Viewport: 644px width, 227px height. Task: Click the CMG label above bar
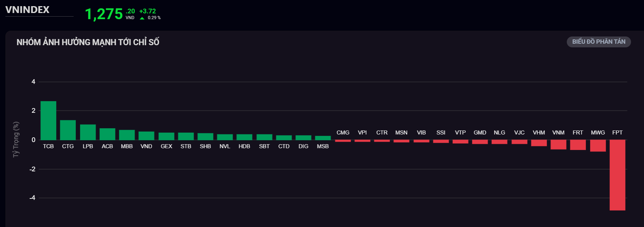(343, 133)
